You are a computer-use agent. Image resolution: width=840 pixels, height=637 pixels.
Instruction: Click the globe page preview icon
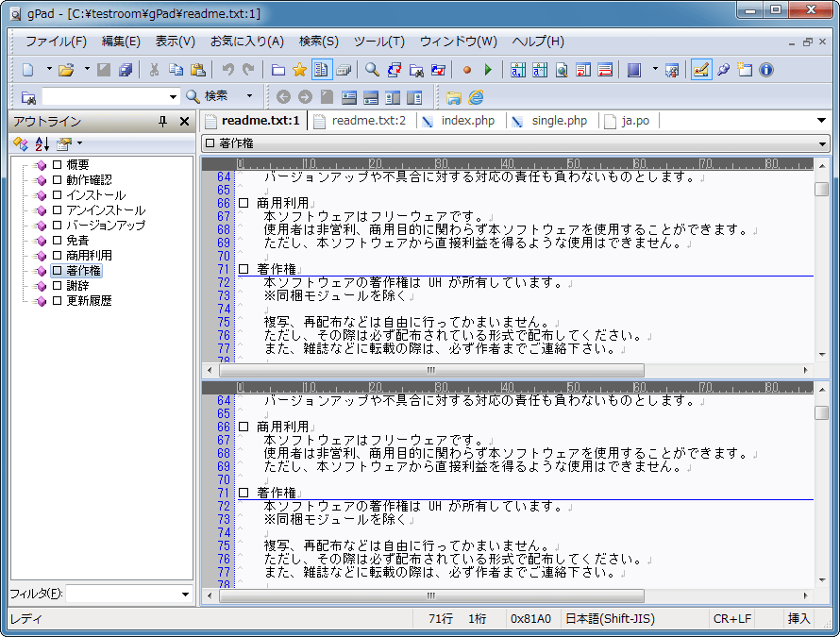562,70
